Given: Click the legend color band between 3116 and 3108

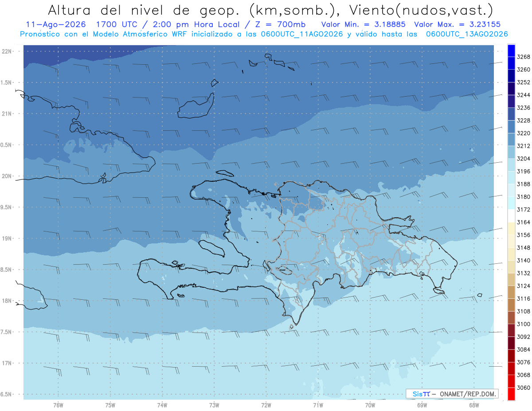Looking at the screenshot, I should (x=511, y=305).
